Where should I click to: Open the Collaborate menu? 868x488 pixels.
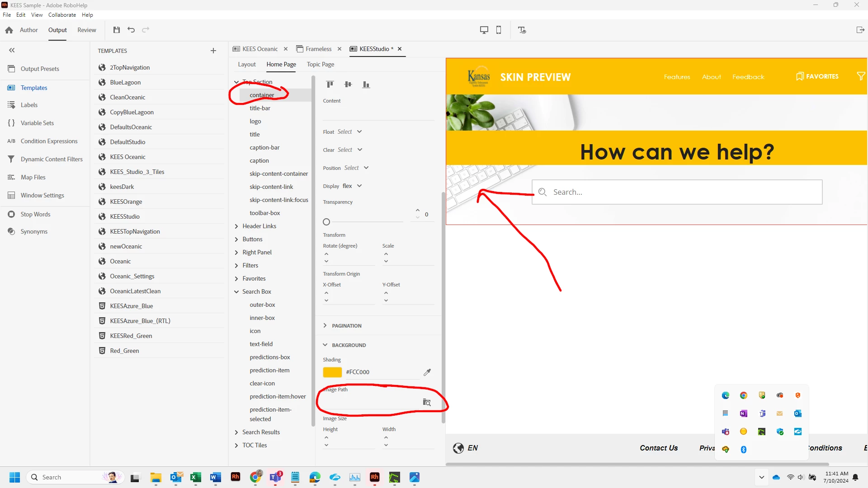(62, 15)
